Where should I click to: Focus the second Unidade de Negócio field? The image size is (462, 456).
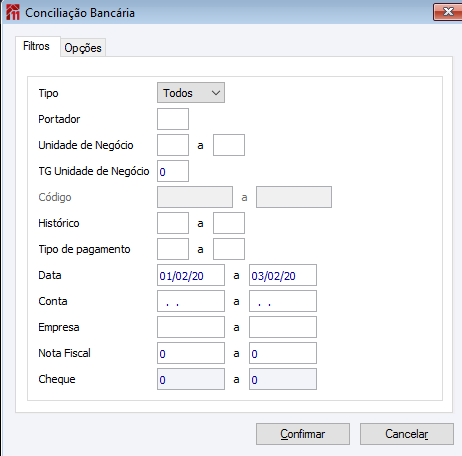tap(229, 145)
